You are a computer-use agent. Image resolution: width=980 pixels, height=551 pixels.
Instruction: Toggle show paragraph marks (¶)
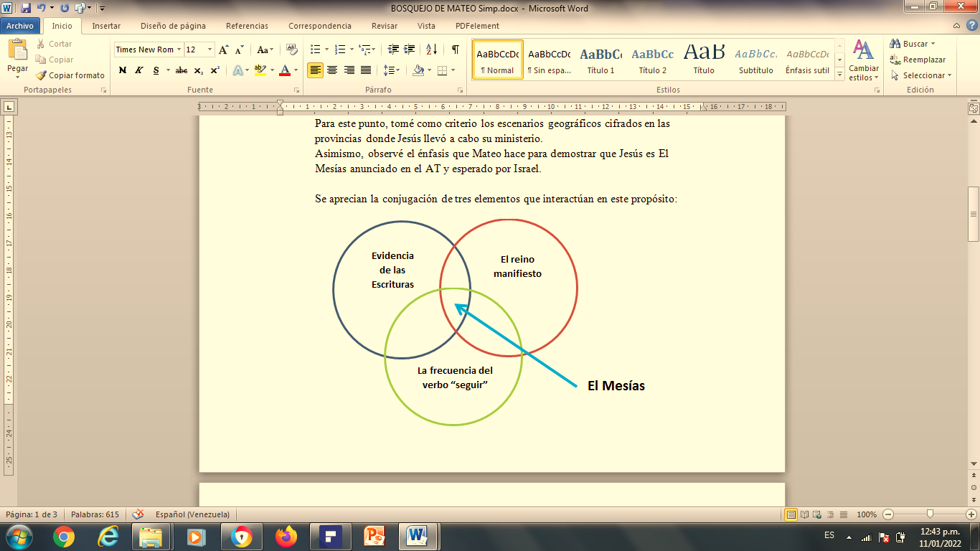coord(455,50)
